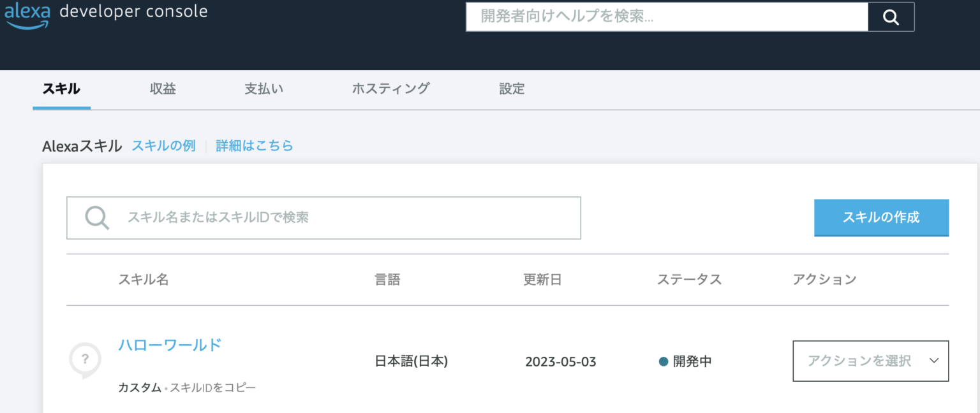Click the 日本語(日本) language entry

click(x=412, y=361)
